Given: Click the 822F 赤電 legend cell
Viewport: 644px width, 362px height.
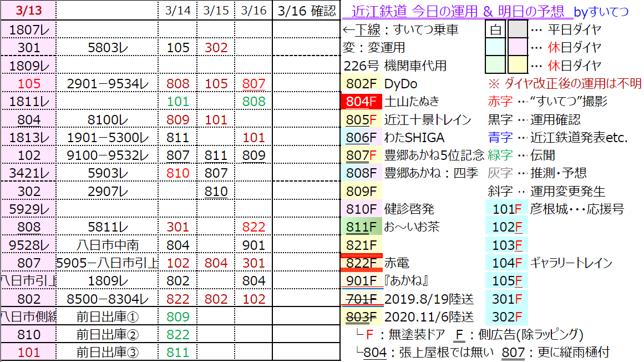Looking at the screenshot, I should click(x=362, y=263).
